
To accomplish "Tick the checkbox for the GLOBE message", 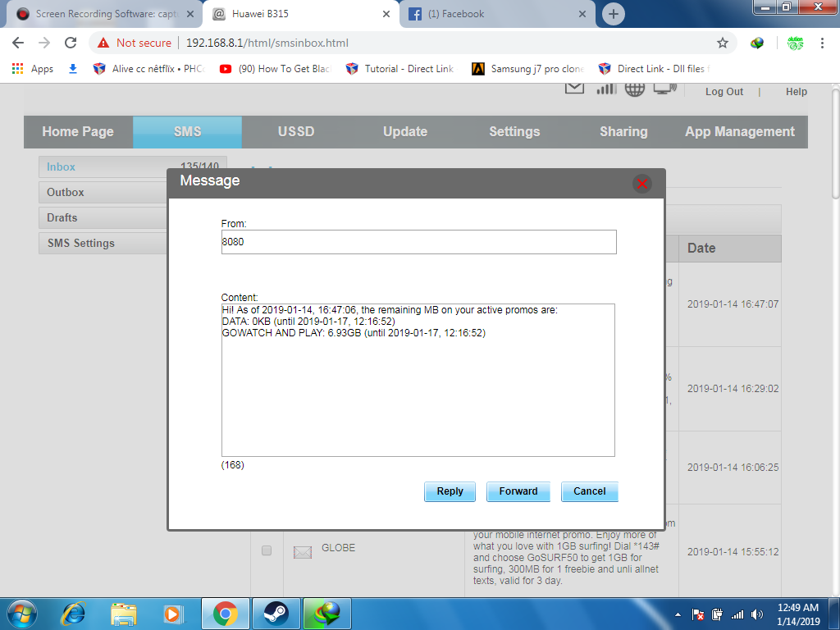I will pyautogui.click(x=267, y=550).
